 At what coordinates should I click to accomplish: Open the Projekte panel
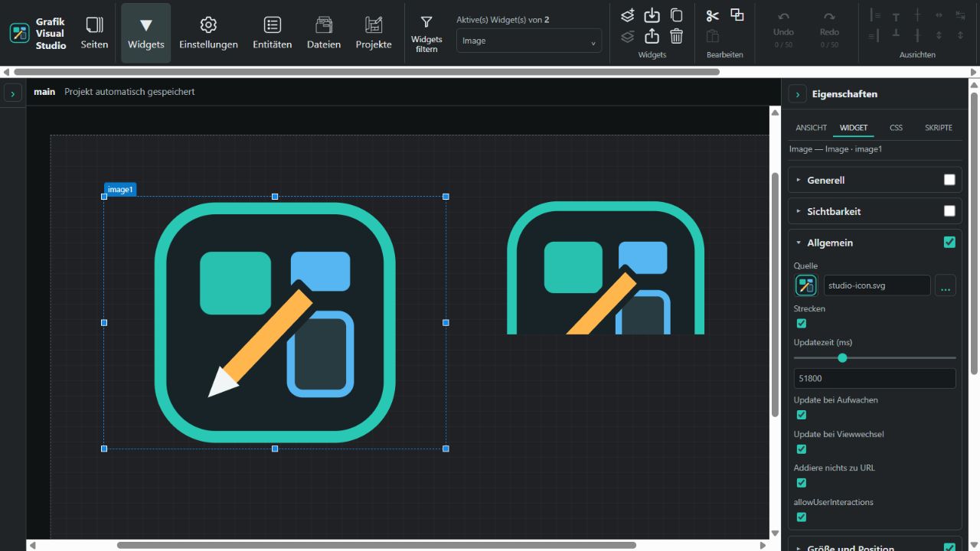pos(374,33)
